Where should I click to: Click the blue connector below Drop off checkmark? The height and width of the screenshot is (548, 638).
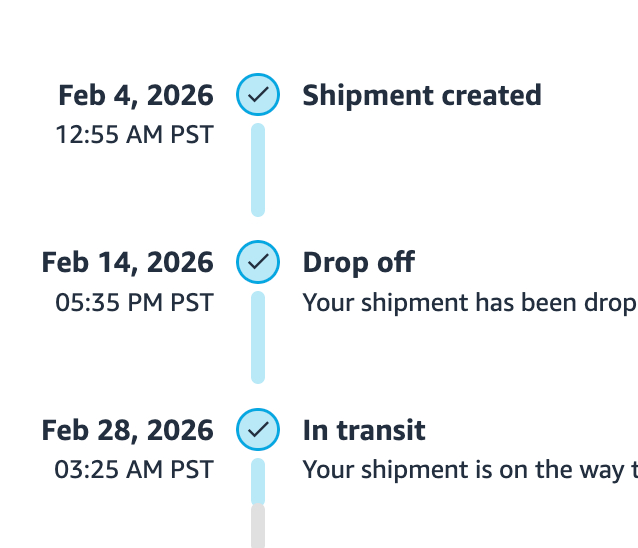(x=258, y=336)
